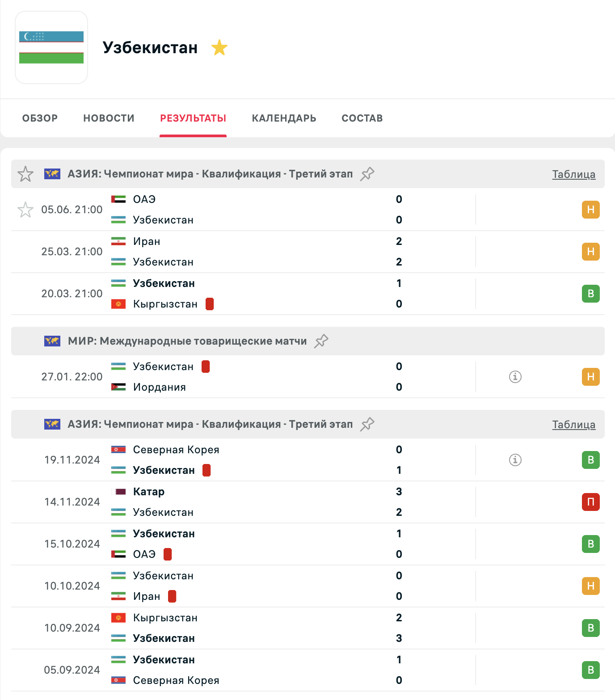Pin the Международные товарищеские матчи league

pos(321,341)
